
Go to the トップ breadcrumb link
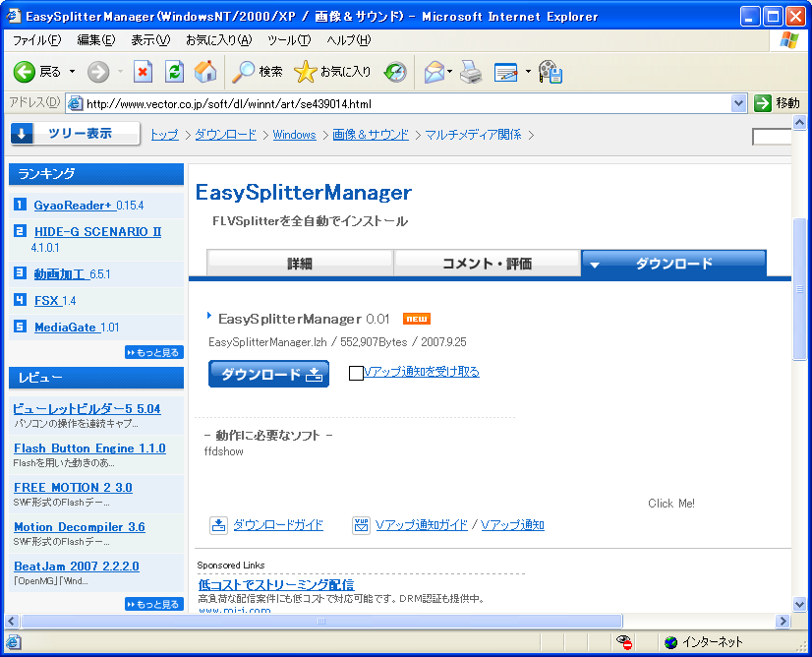point(165,135)
